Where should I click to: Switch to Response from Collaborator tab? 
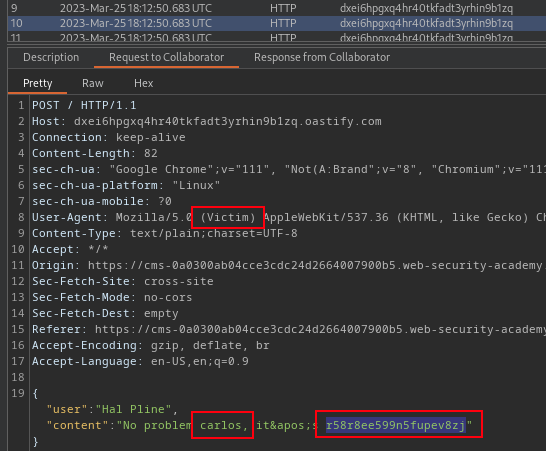322,57
